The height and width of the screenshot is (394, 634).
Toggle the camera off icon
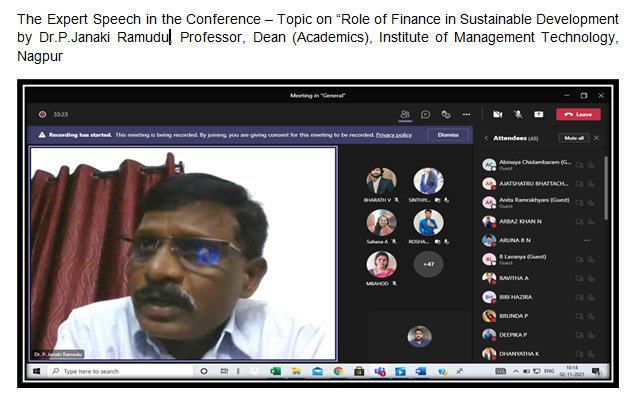click(497, 114)
